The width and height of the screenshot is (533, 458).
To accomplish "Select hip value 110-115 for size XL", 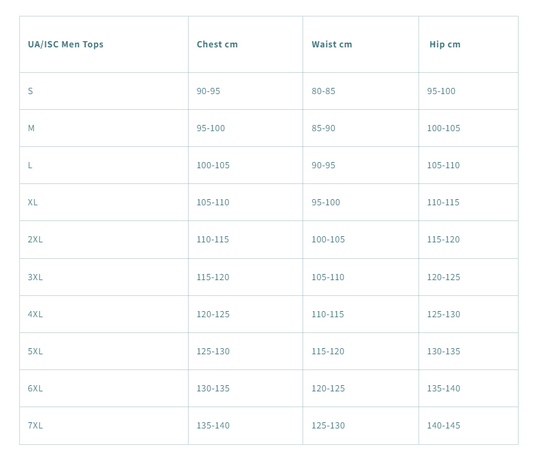I will tap(443, 202).
